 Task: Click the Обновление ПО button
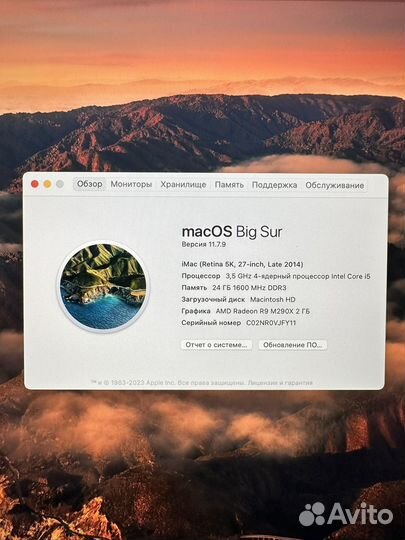[x=293, y=345]
